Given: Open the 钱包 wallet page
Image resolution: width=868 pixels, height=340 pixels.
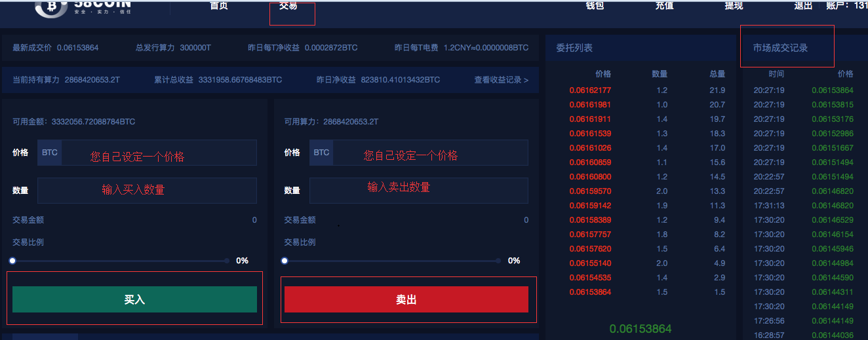Looking at the screenshot, I should 595,6.
